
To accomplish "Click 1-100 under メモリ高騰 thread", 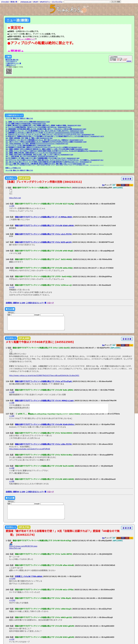I will tap(22, 492).
